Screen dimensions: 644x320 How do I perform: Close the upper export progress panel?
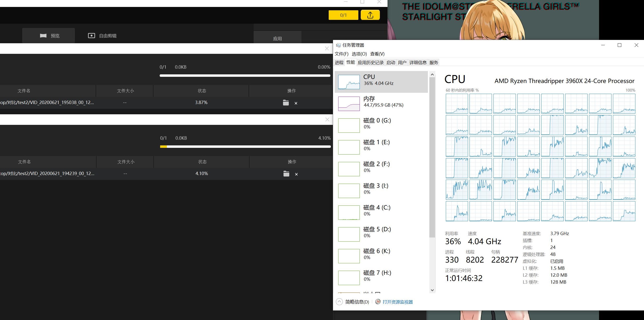327,49
